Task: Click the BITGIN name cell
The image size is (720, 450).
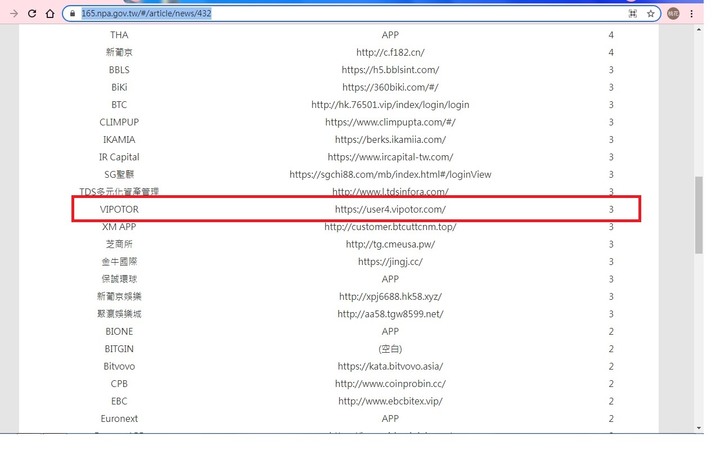Action: pos(119,349)
